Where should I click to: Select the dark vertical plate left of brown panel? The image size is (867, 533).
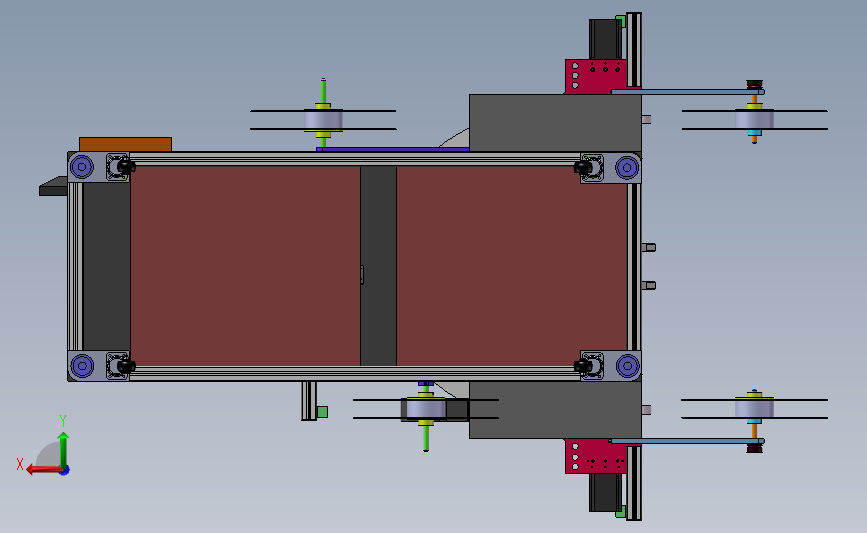pos(107,266)
